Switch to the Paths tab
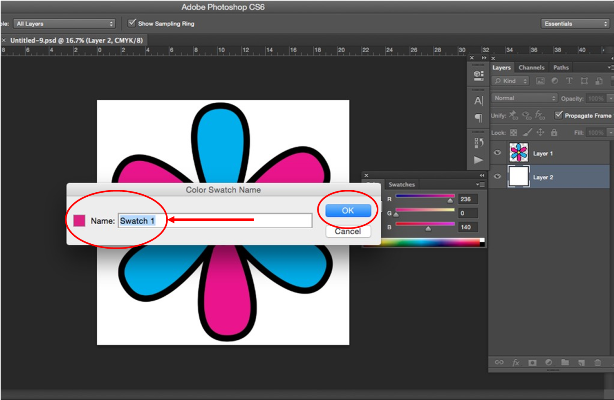614x400 pixels. (561, 67)
